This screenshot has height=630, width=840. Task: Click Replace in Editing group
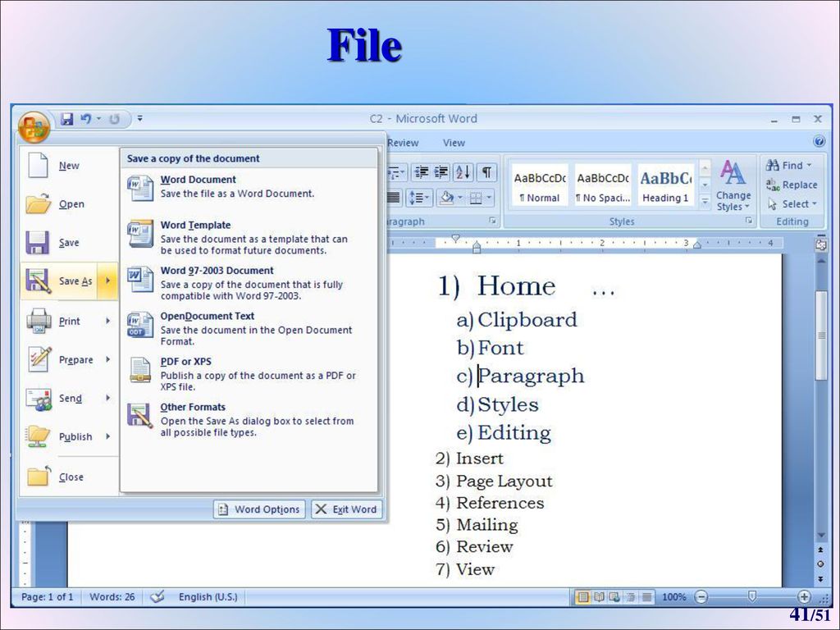(792, 185)
